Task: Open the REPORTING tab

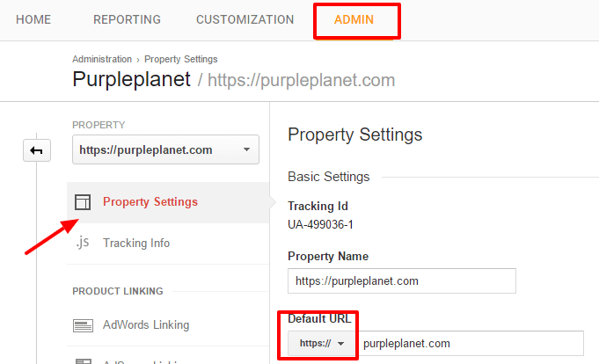Action: [x=127, y=19]
